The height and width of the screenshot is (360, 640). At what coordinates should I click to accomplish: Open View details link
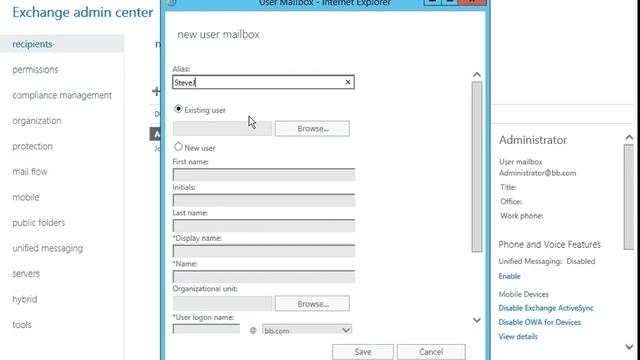(518, 337)
